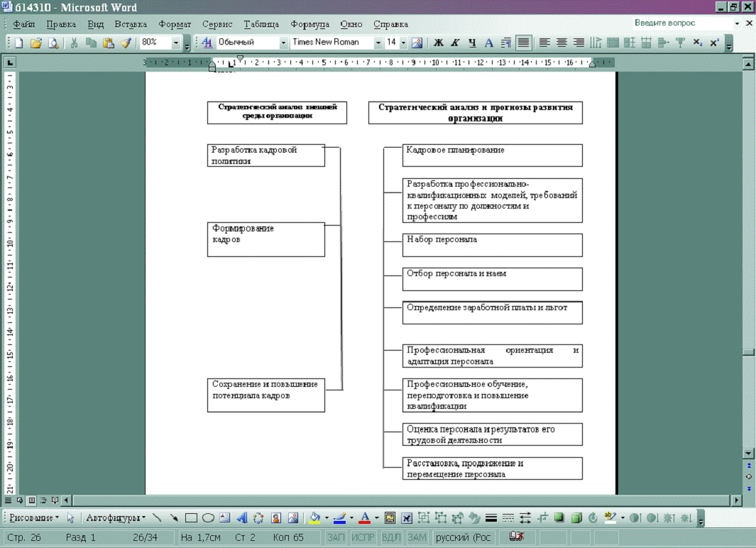
Task: Expand the Times New Roman font dropdown
Action: coord(376,43)
